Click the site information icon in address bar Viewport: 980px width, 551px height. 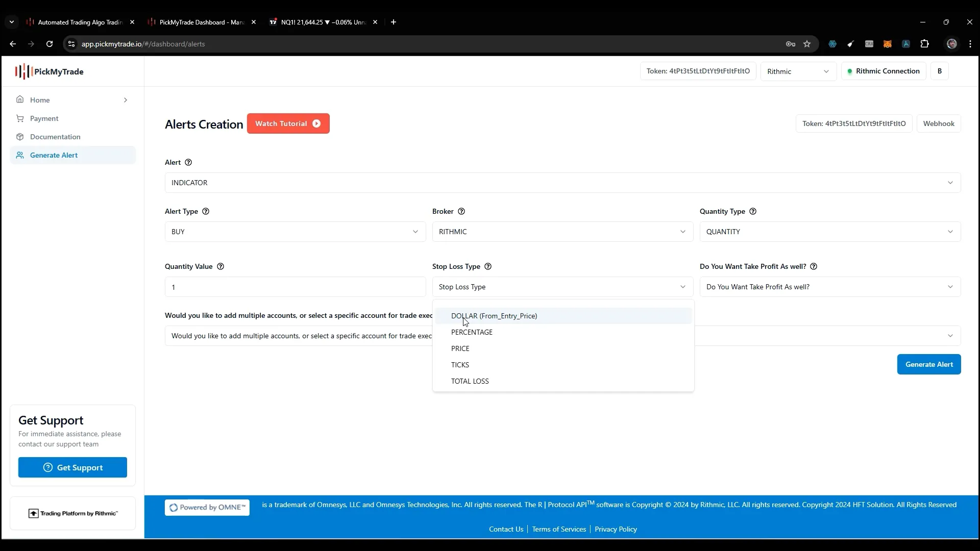(x=71, y=44)
